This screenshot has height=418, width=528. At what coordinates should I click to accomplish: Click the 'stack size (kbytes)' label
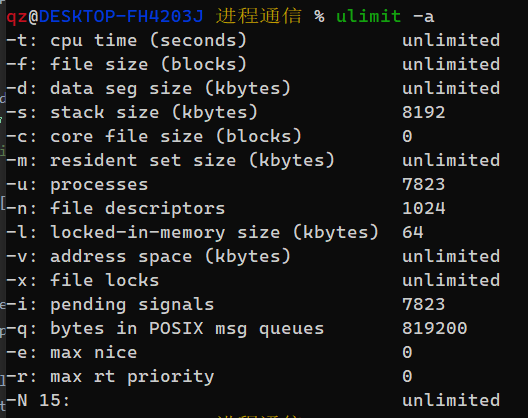[x=154, y=112]
